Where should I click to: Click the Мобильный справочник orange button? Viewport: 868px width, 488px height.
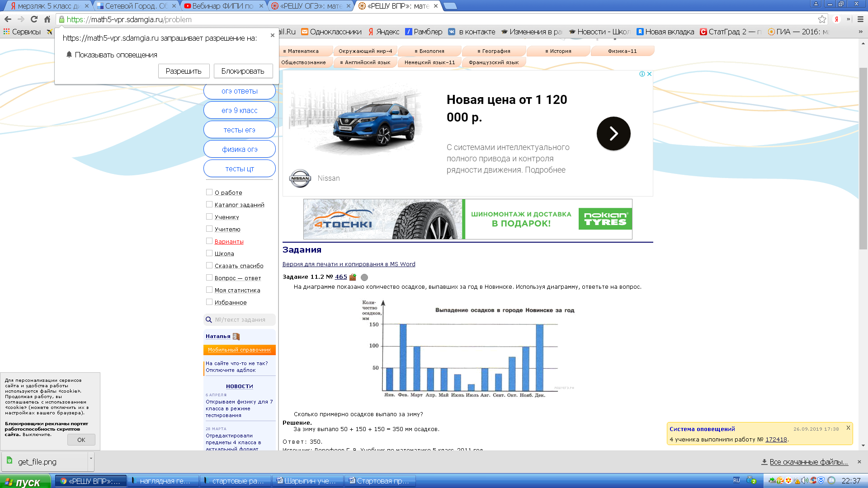click(x=239, y=350)
